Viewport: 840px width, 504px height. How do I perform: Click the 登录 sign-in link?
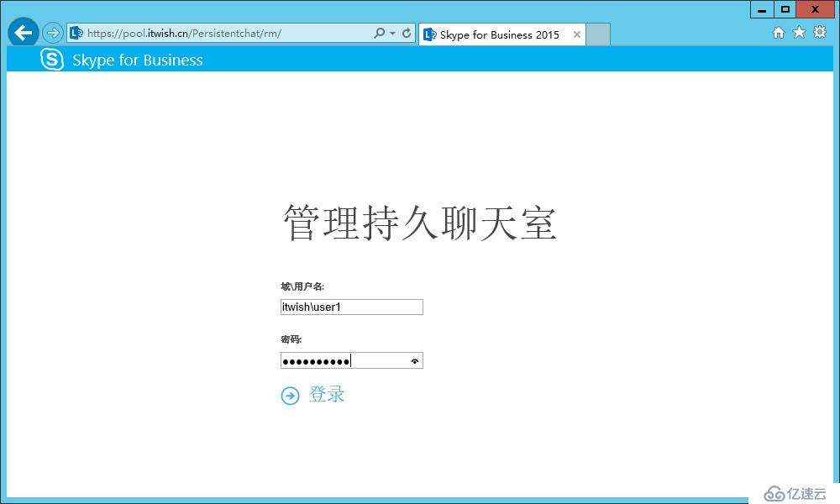[x=326, y=395]
